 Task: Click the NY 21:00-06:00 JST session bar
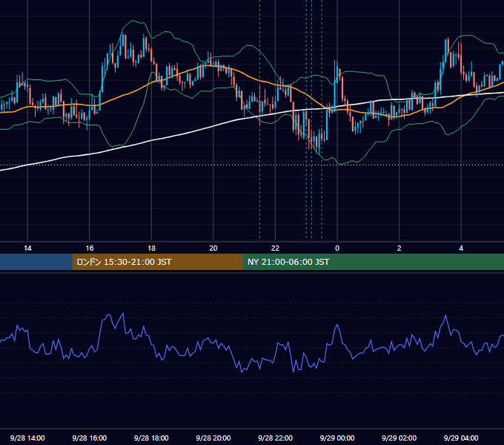pos(373,262)
